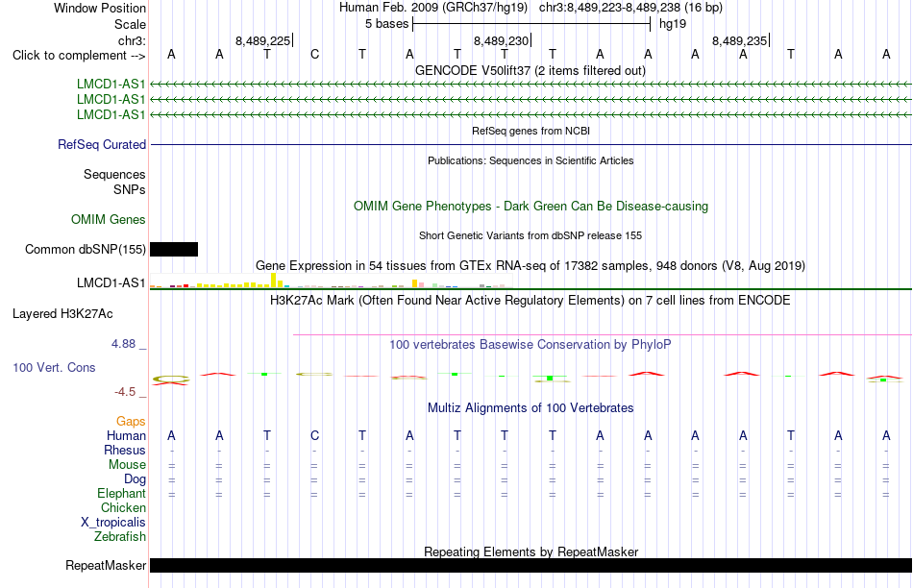Click the Human alignment row label
The image size is (913, 588).
coord(126,435)
